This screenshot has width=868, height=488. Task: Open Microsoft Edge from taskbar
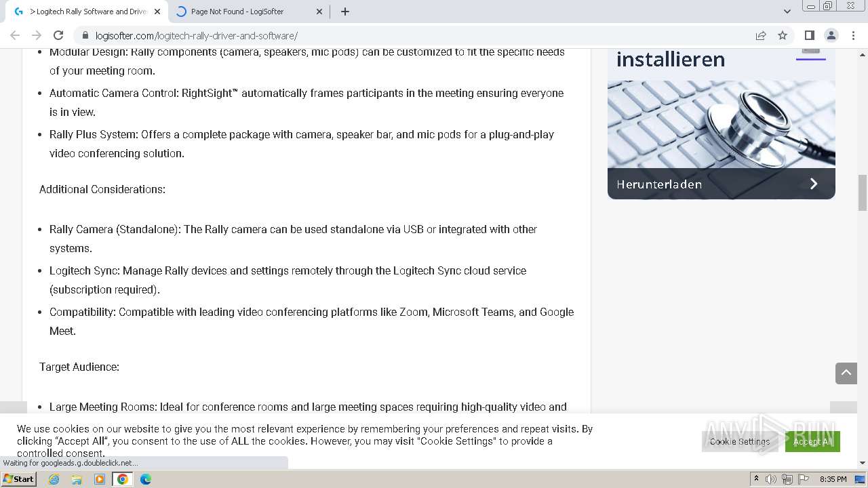[146, 479]
